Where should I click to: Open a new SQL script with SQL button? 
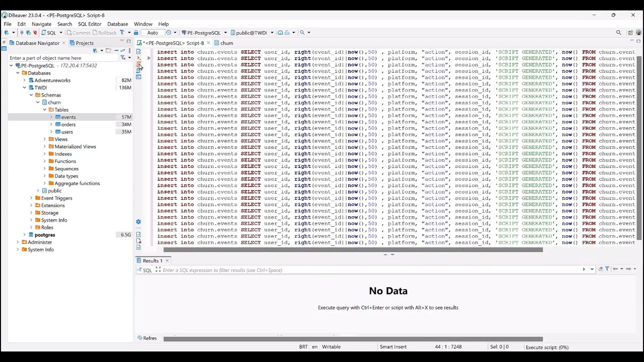(x=49, y=33)
